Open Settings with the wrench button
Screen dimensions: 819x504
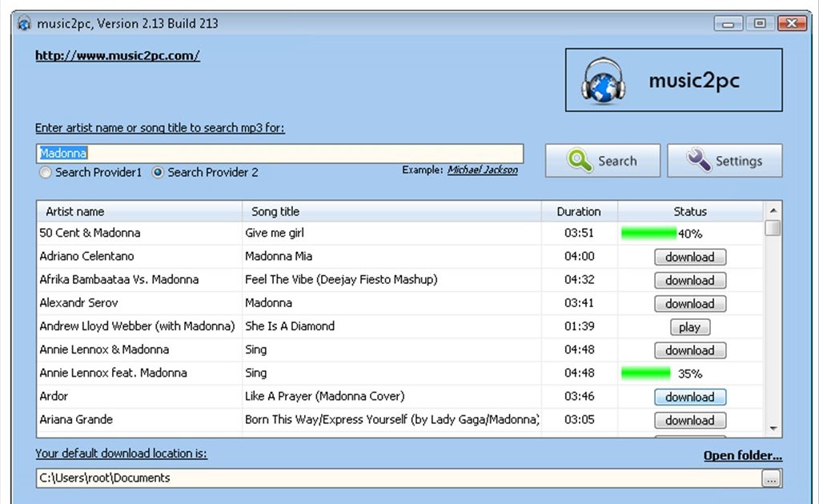[725, 161]
